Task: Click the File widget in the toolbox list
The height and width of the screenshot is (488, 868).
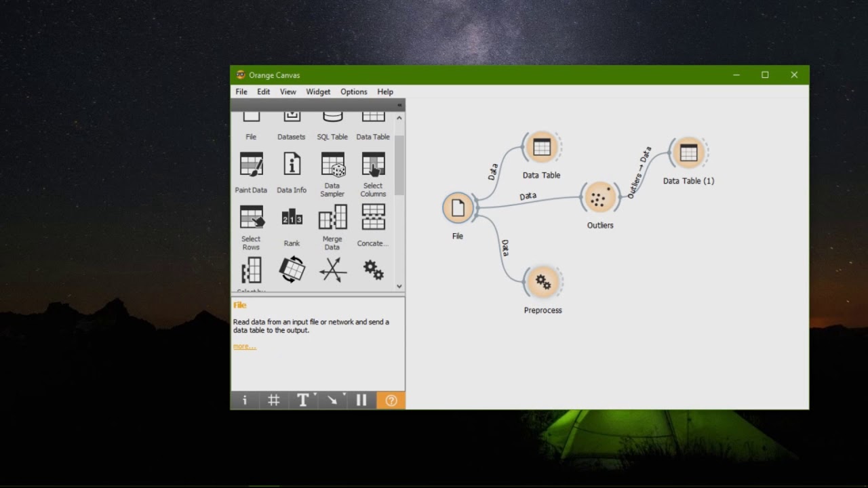Action: (251, 126)
